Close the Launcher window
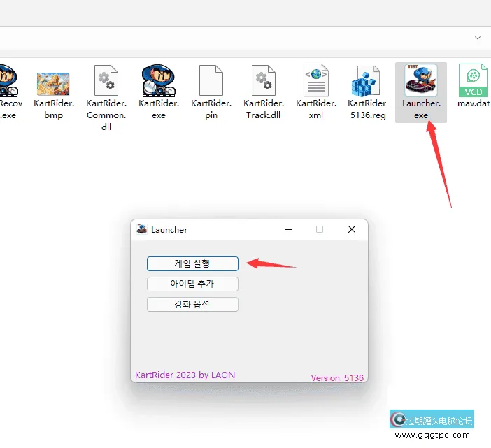 pos(352,229)
